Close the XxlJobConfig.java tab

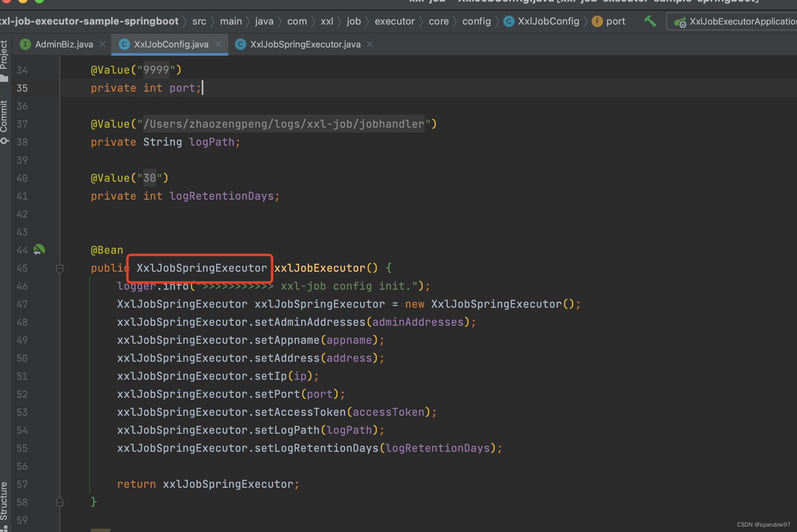pos(218,44)
